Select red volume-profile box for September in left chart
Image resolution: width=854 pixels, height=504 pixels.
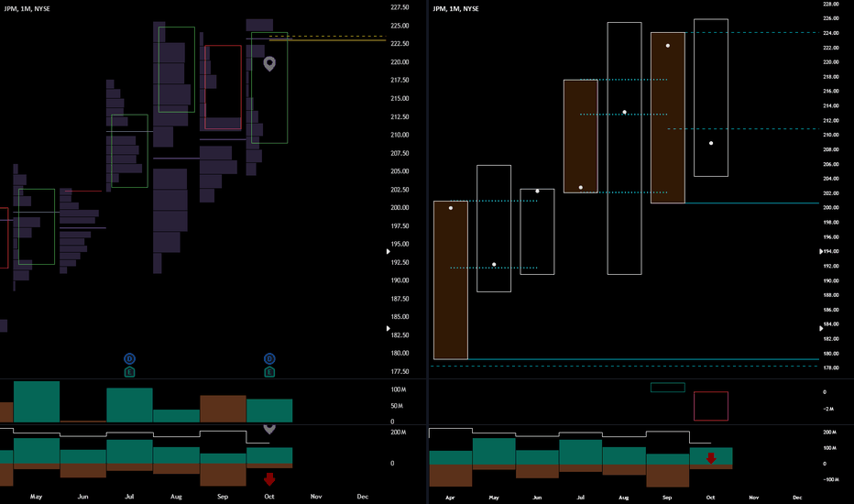coord(223,87)
